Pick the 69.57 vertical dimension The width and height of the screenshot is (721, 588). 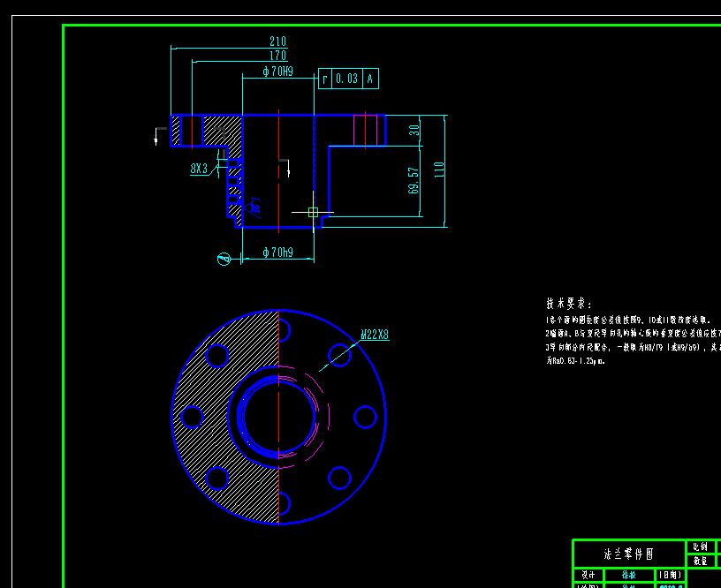(414, 180)
